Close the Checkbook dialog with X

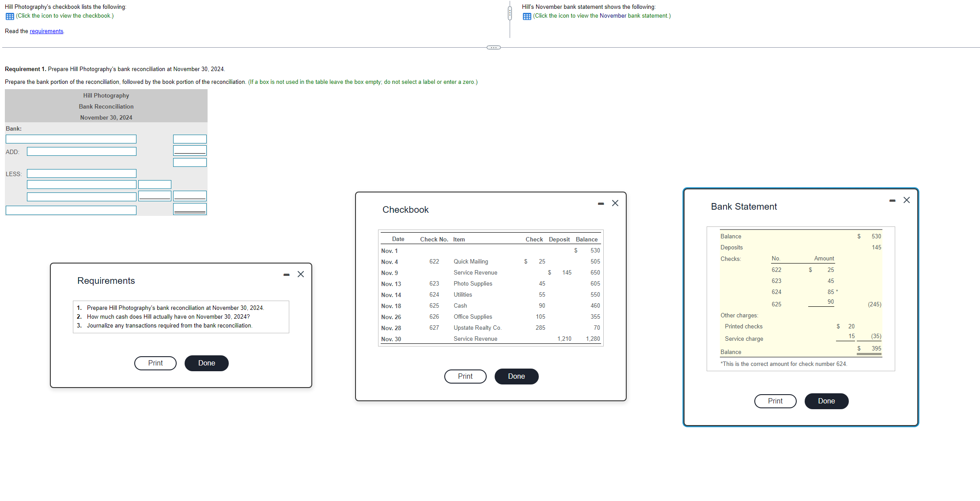point(615,203)
